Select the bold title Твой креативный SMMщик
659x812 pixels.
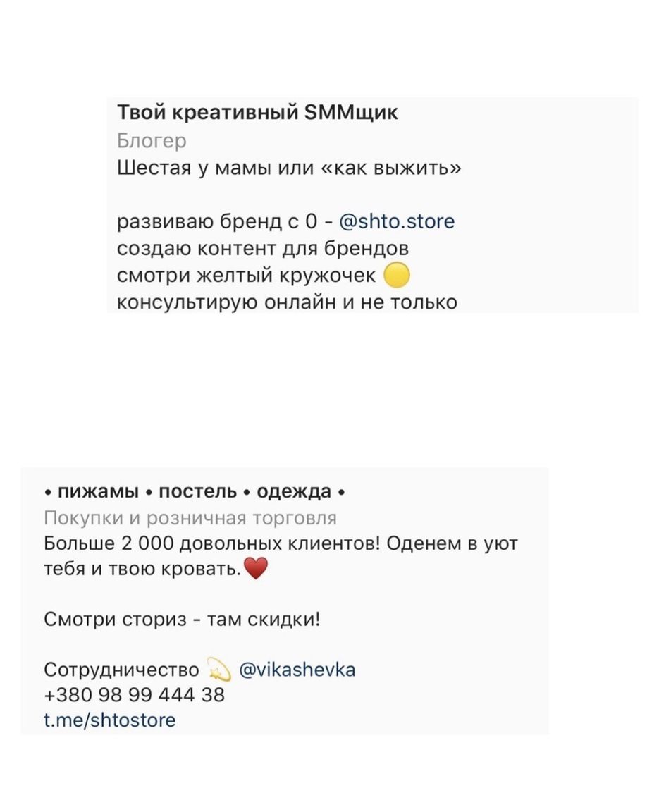point(257,112)
